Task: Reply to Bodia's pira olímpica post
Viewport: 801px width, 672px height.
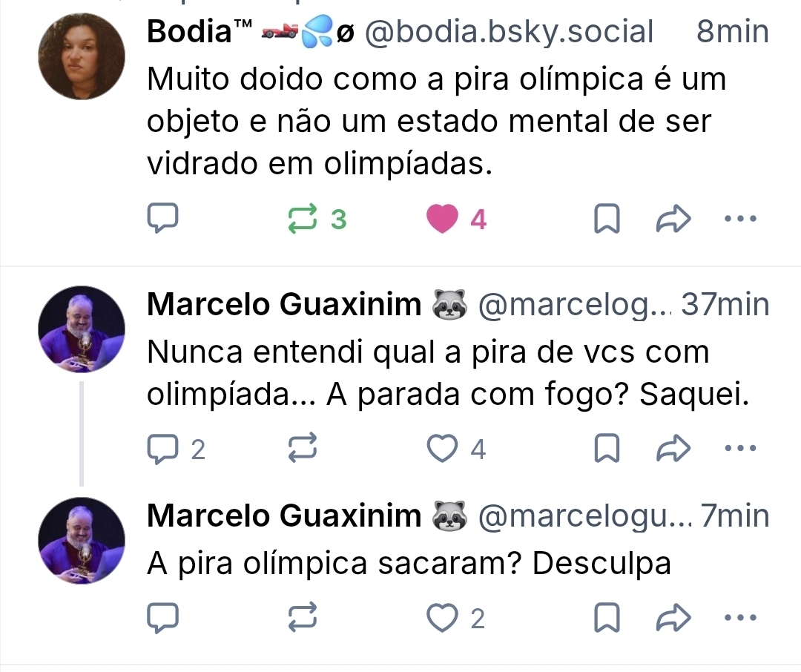Action: tap(162, 220)
